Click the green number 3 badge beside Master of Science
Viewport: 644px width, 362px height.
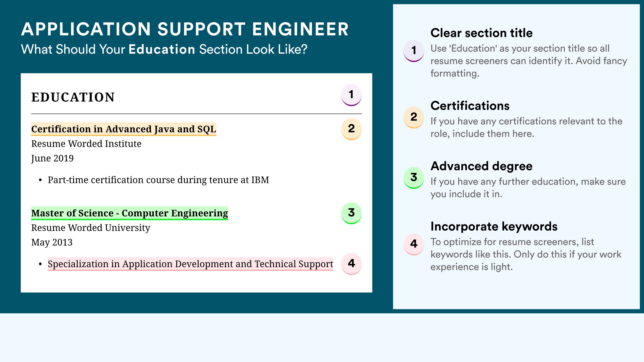tap(351, 213)
